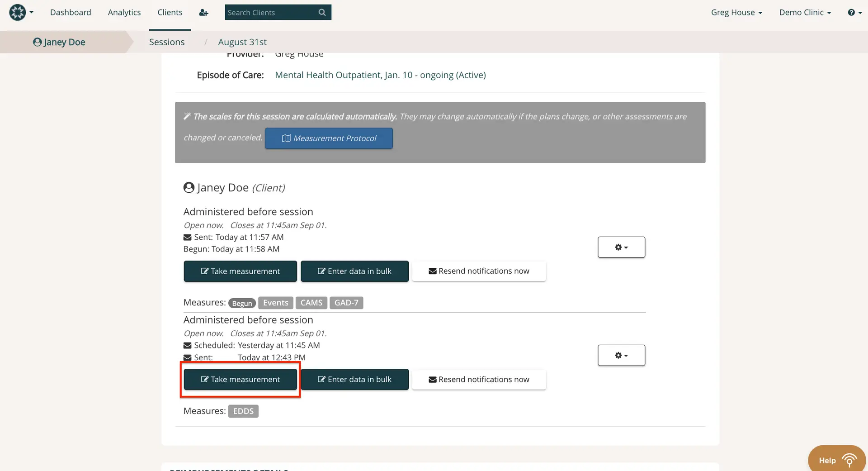Click the Help widget in bottom corner
Viewport: 868px width, 471px height.
(x=836, y=459)
